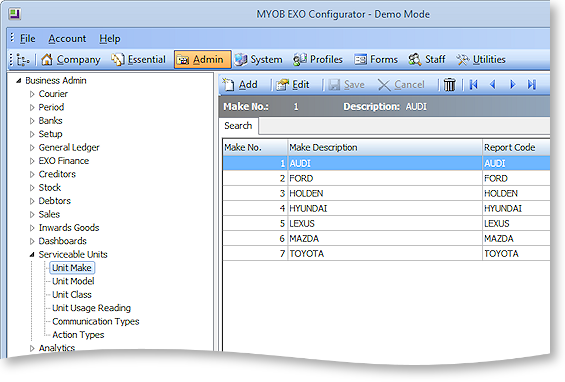
Task: Expand the Sales node
Action: [x=32, y=214]
